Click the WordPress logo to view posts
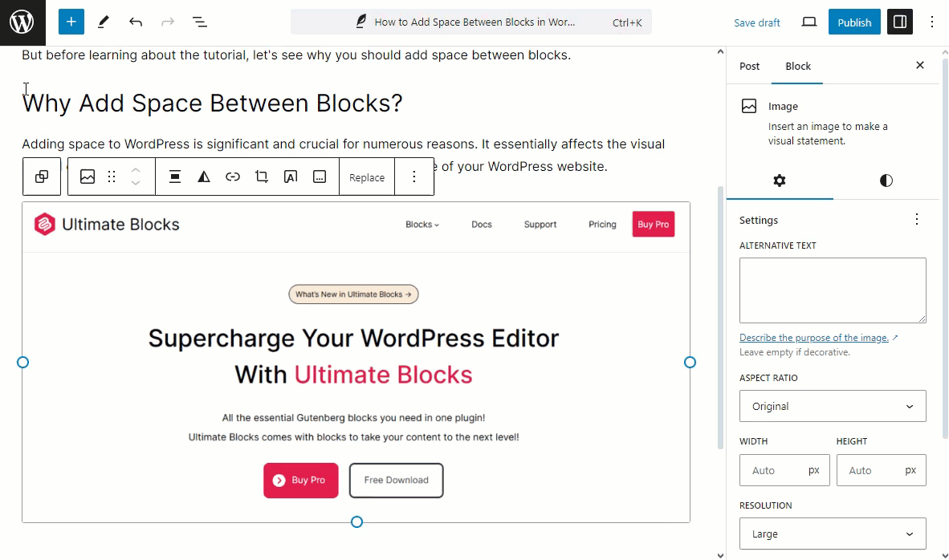949x560 pixels. point(22,22)
